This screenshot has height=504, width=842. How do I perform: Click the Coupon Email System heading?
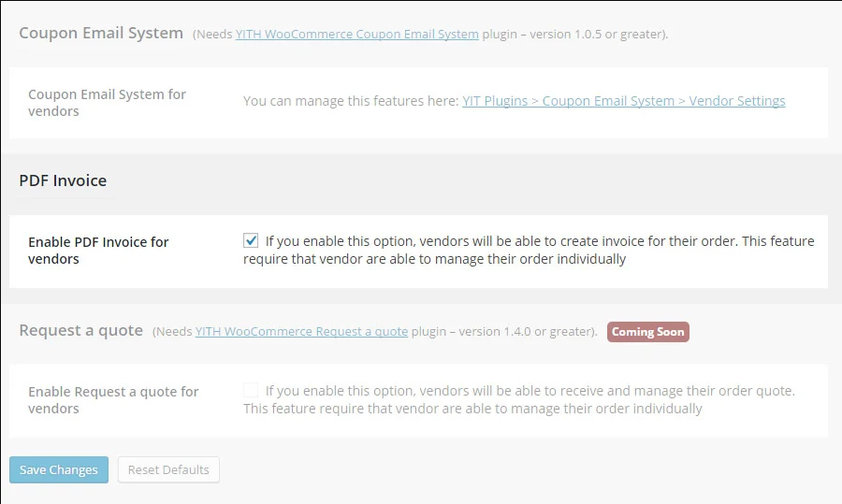(101, 34)
